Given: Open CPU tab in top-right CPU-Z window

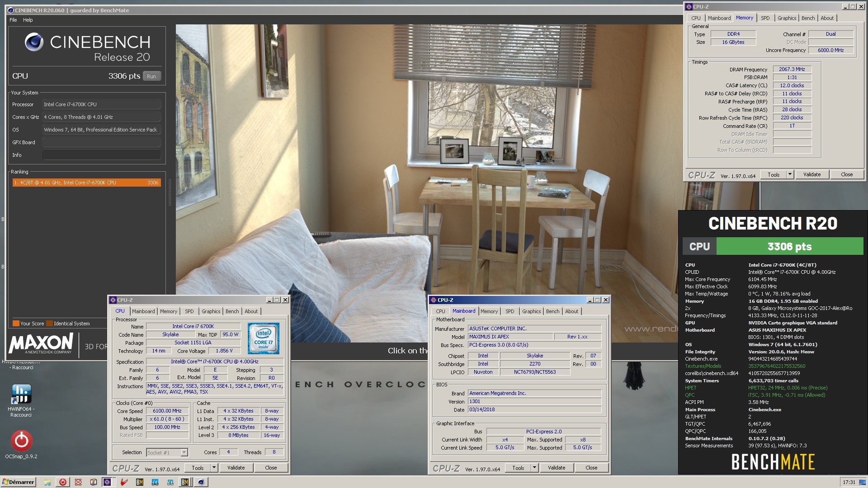Looking at the screenshot, I should [696, 18].
